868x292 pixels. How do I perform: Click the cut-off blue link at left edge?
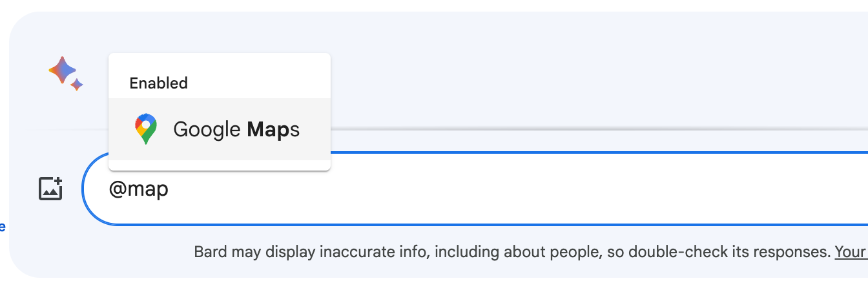[x=3, y=227]
